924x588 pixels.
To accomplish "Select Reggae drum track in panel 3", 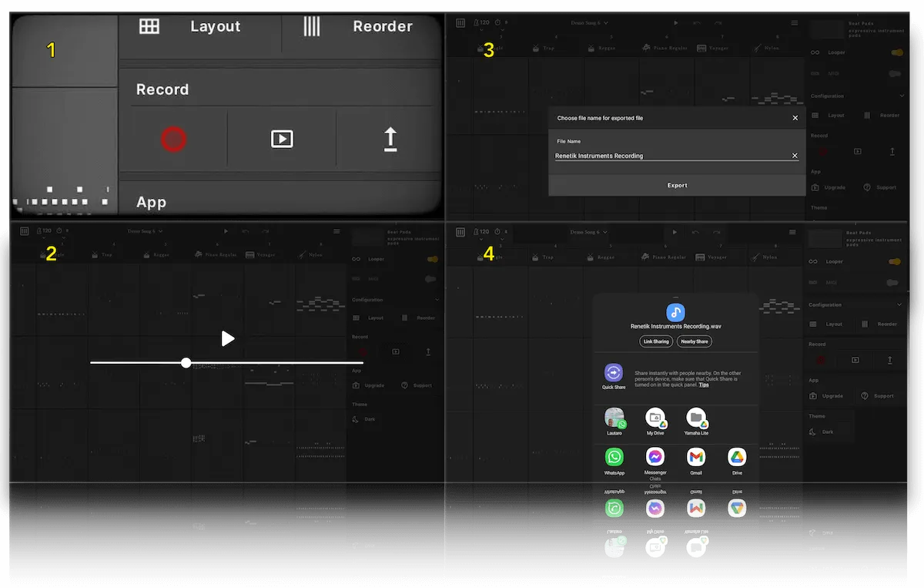I will [601, 48].
